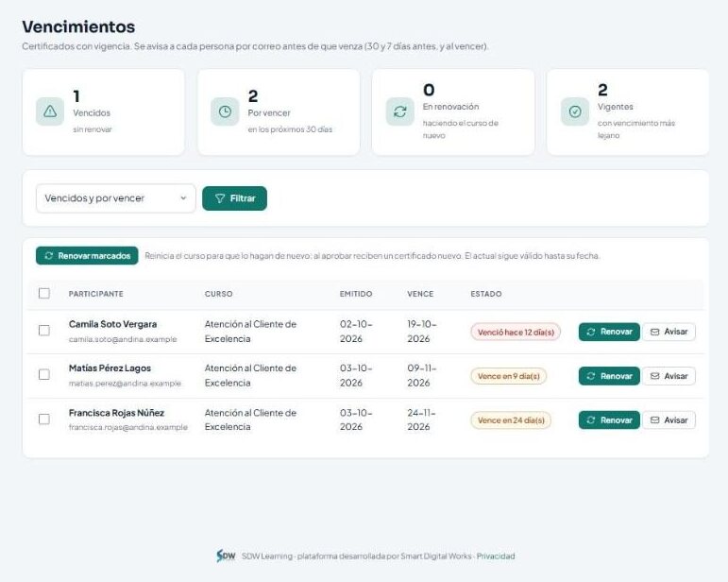Click the 'Vencidos' card label
This screenshot has height=582, width=728.
pos(92,112)
